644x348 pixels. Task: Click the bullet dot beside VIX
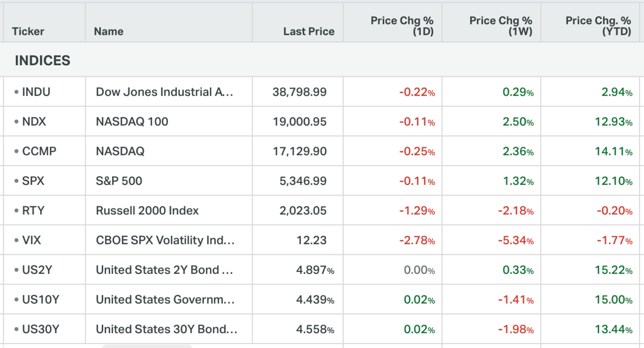point(16,240)
